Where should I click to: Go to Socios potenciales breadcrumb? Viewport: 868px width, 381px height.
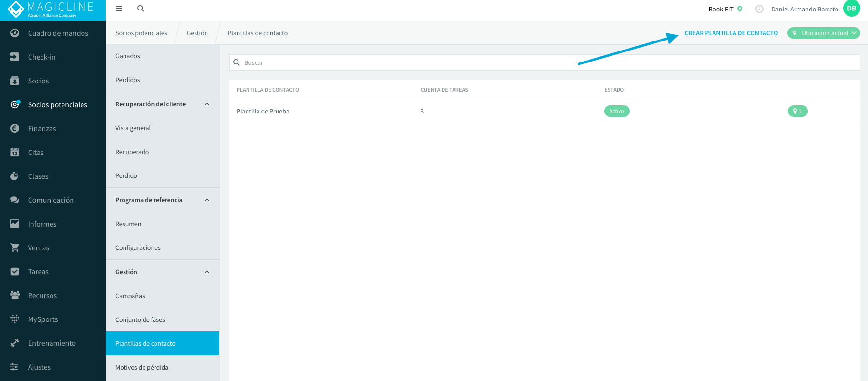click(141, 33)
